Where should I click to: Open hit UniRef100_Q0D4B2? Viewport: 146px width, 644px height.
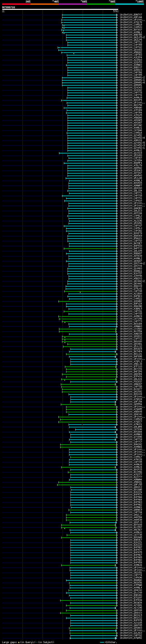coord(131,301)
